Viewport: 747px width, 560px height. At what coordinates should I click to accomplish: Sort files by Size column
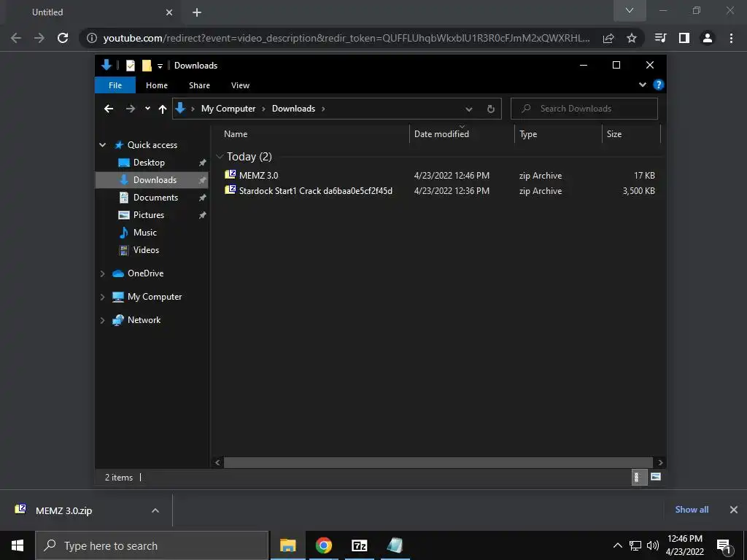[631, 134]
